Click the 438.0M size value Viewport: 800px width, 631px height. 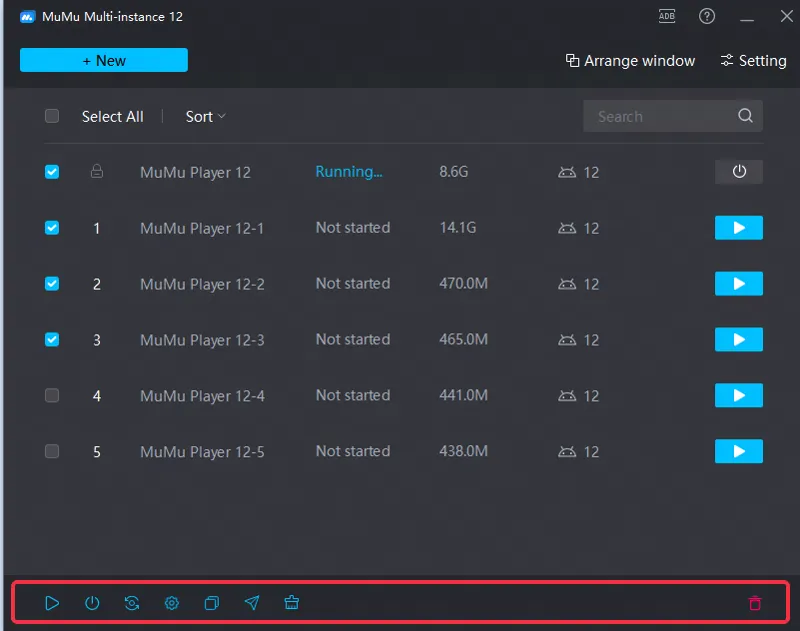click(x=463, y=451)
